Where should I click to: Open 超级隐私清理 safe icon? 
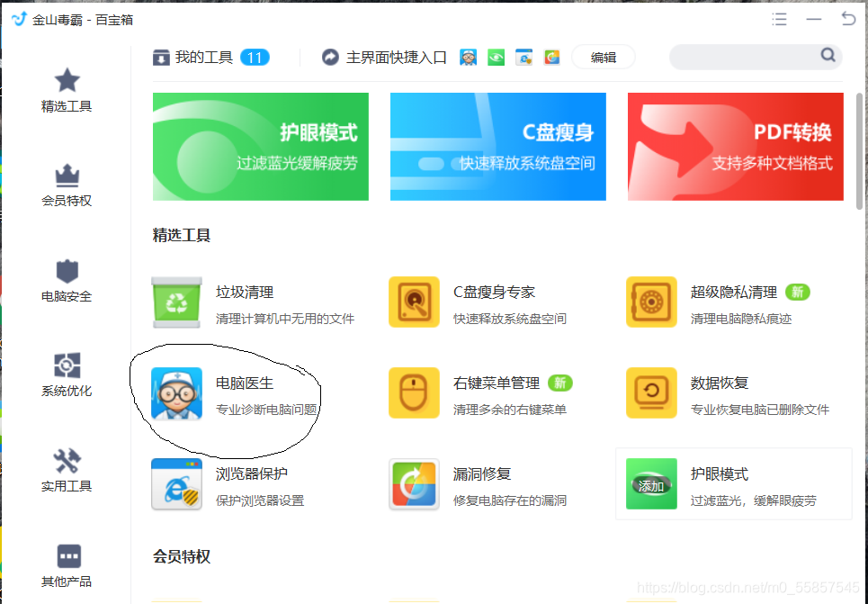click(x=651, y=302)
